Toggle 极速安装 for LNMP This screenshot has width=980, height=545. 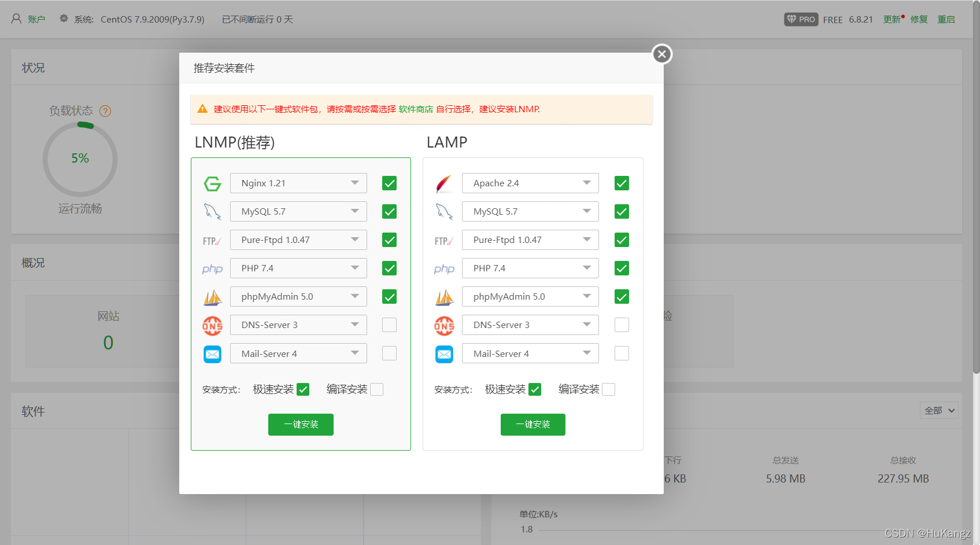point(303,389)
